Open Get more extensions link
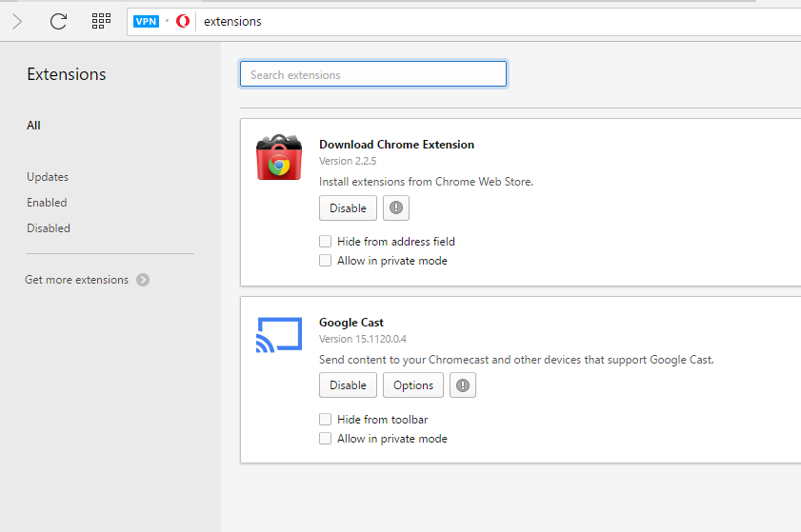The width and height of the screenshot is (801, 532). pyautogui.click(x=76, y=280)
